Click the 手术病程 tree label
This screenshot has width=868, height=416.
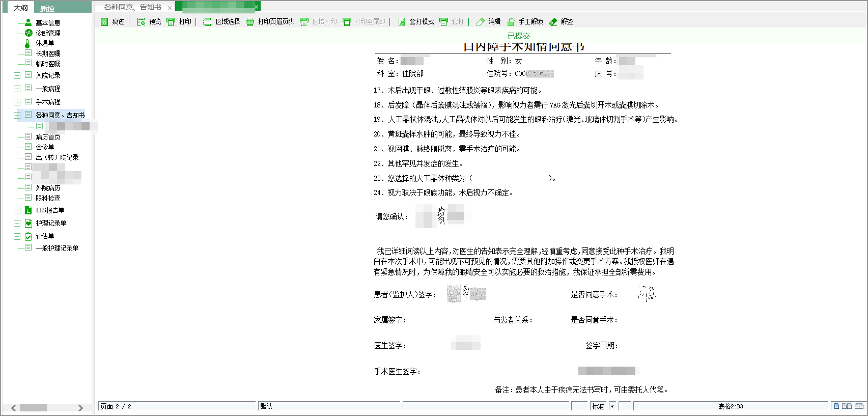(x=48, y=102)
